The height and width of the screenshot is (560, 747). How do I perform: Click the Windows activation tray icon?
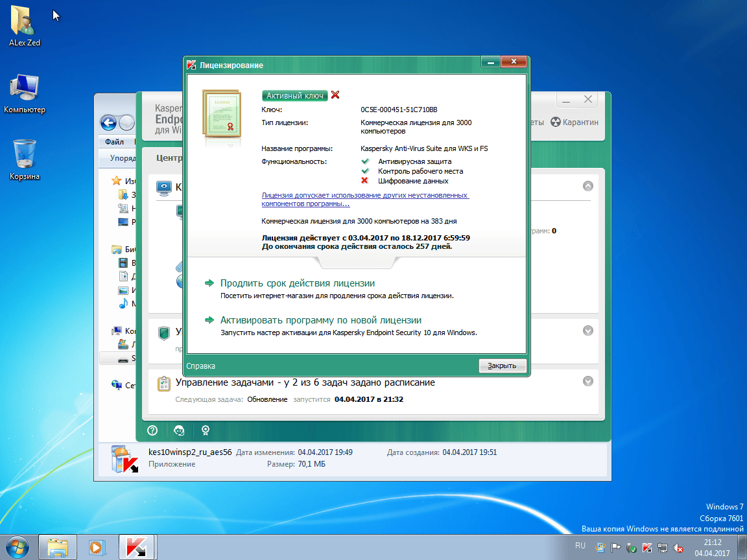pos(600,548)
